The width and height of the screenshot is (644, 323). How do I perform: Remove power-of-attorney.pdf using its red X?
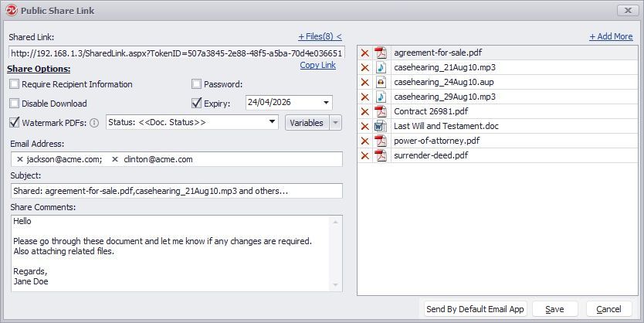pyautogui.click(x=364, y=141)
